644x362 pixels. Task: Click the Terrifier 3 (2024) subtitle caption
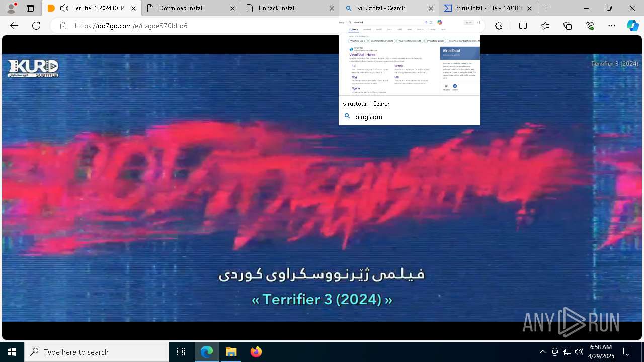click(322, 300)
